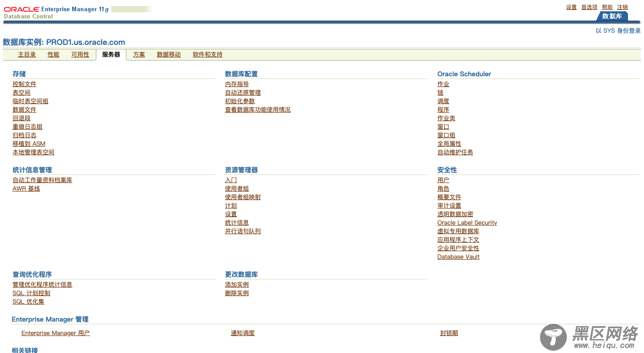Open 自动工作量资料档案库 link

coord(43,180)
